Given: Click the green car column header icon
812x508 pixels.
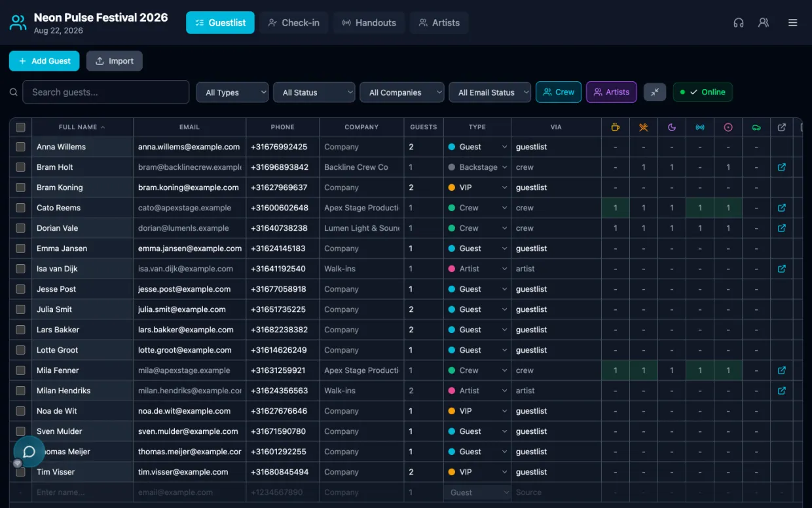Looking at the screenshot, I should pyautogui.click(x=756, y=127).
